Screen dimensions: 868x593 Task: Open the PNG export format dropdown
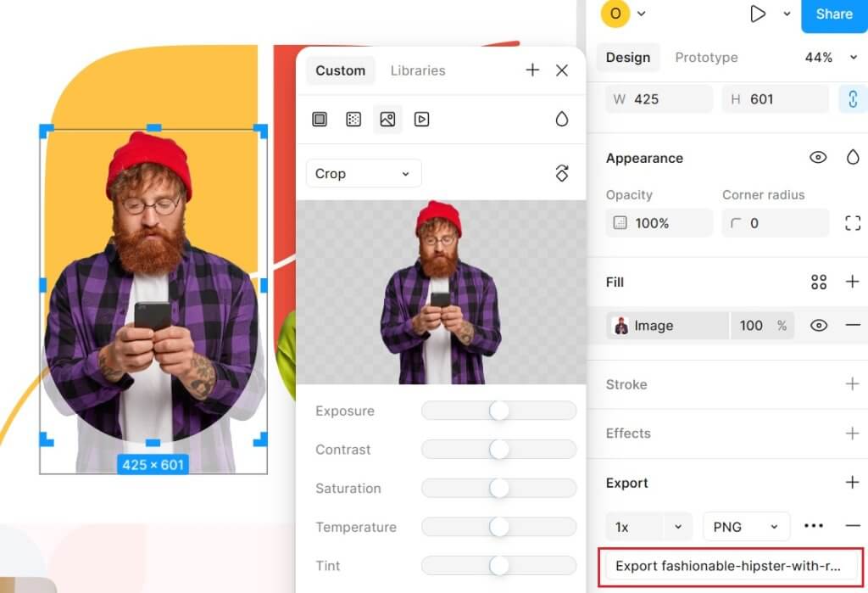[x=746, y=527]
